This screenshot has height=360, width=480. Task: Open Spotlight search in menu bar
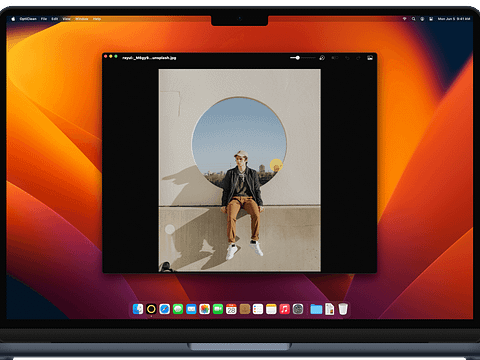click(414, 19)
